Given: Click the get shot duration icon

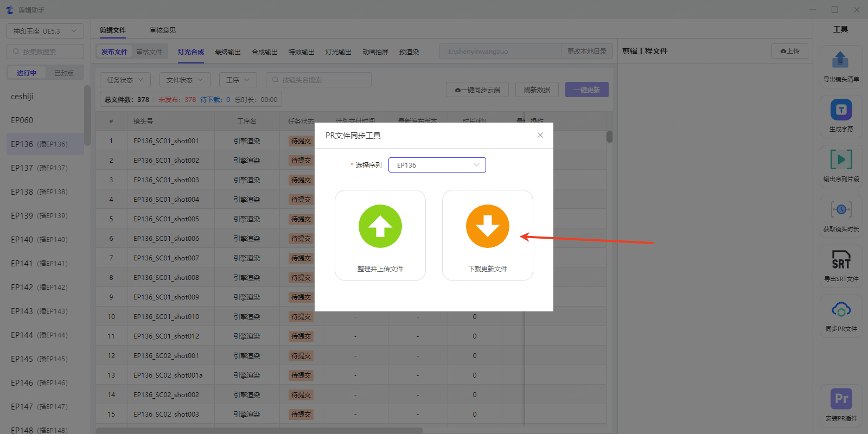Looking at the screenshot, I should (841, 210).
